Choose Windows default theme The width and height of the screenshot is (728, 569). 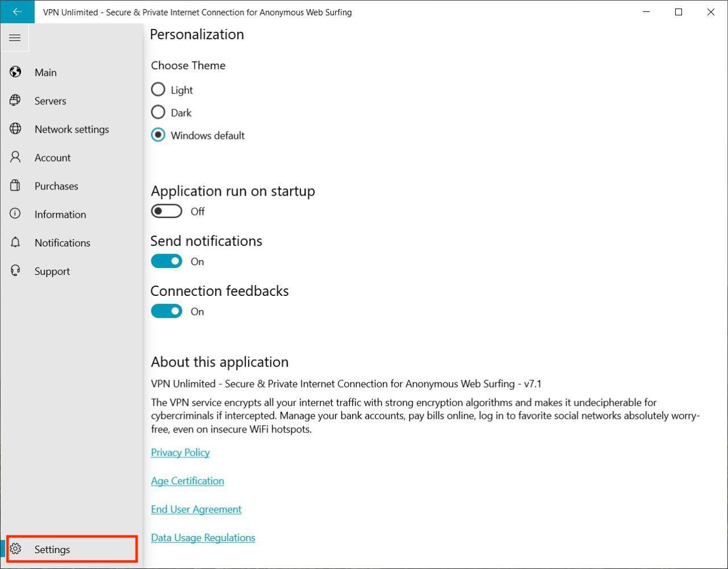(x=158, y=135)
